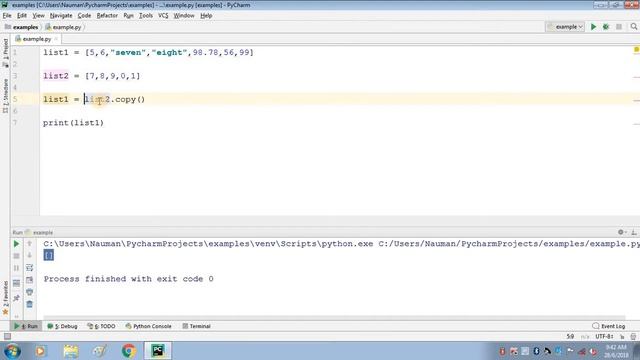
Task: Open Windows Explorer from the taskbar
Action: click(x=70, y=351)
